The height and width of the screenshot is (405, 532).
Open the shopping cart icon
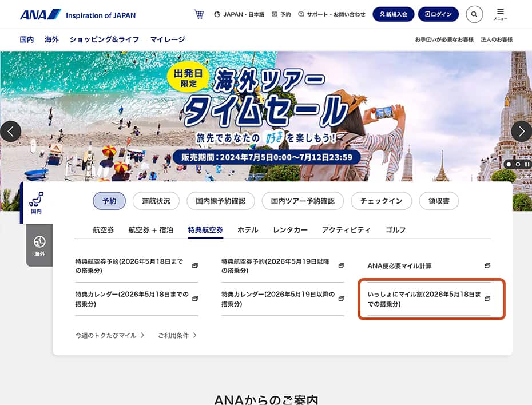pos(199,14)
